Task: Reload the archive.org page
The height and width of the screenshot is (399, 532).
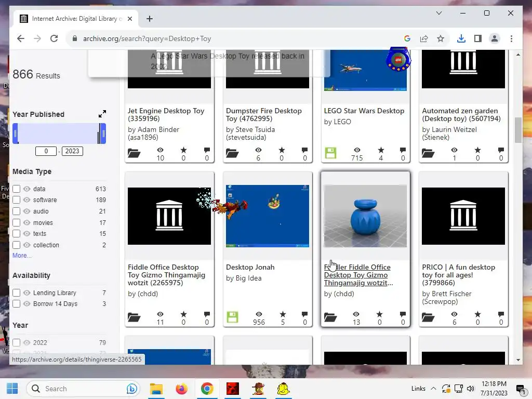Action: pos(54,38)
